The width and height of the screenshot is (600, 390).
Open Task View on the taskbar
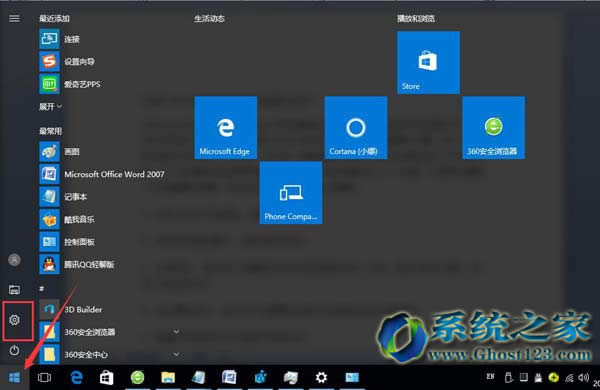click(x=44, y=378)
